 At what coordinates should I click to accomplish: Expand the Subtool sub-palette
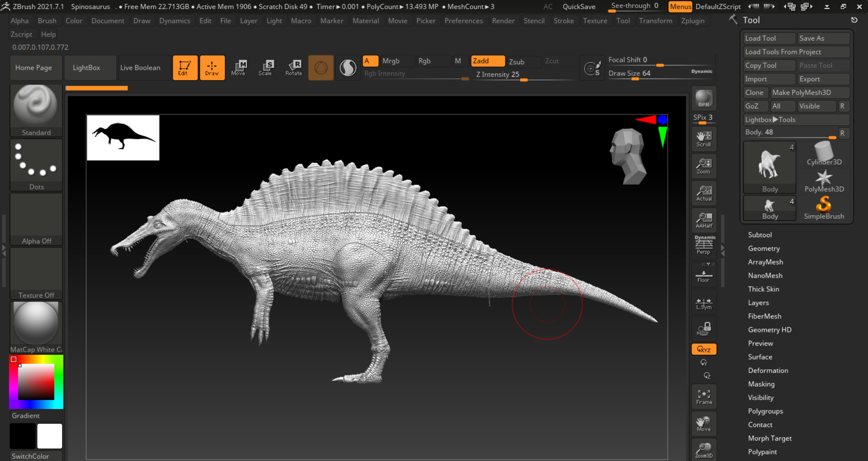(x=759, y=235)
